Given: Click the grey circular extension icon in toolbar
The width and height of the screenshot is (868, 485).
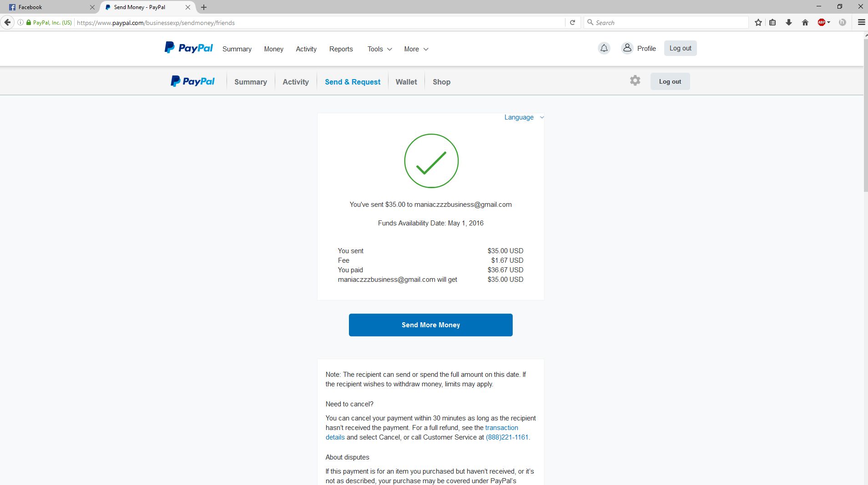Looking at the screenshot, I should click(x=842, y=22).
